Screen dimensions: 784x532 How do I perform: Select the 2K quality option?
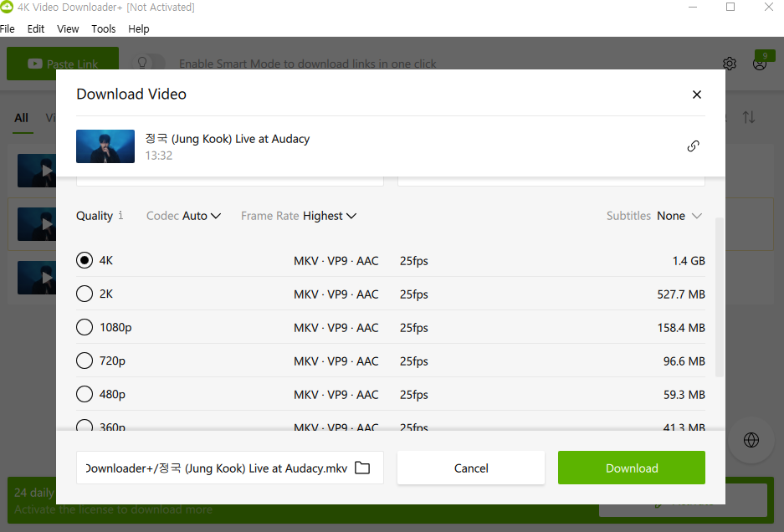pos(85,294)
